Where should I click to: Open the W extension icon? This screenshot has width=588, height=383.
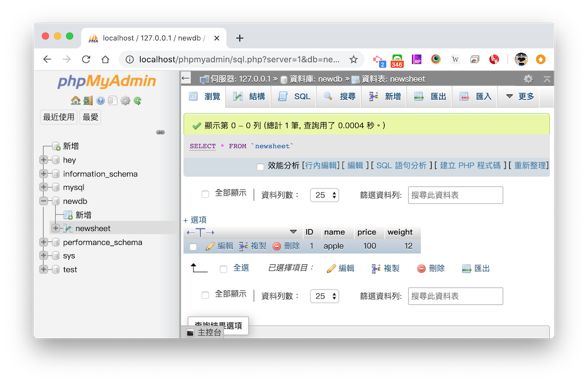[455, 59]
